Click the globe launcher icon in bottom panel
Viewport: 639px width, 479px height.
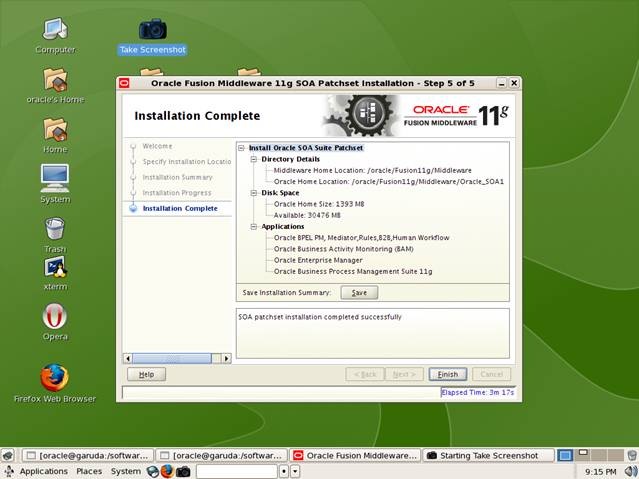pos(153,472)
